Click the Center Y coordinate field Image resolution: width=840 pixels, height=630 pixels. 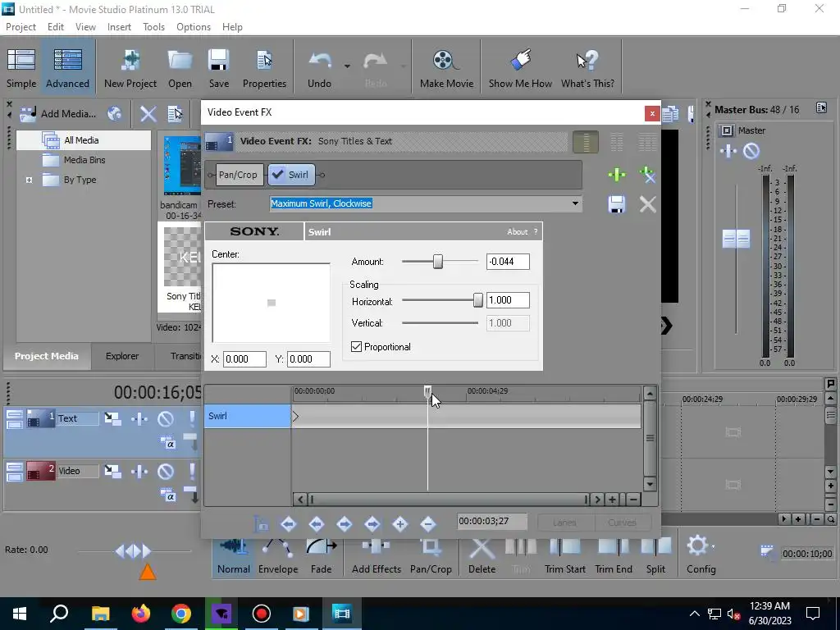click(x=308, y=359)
